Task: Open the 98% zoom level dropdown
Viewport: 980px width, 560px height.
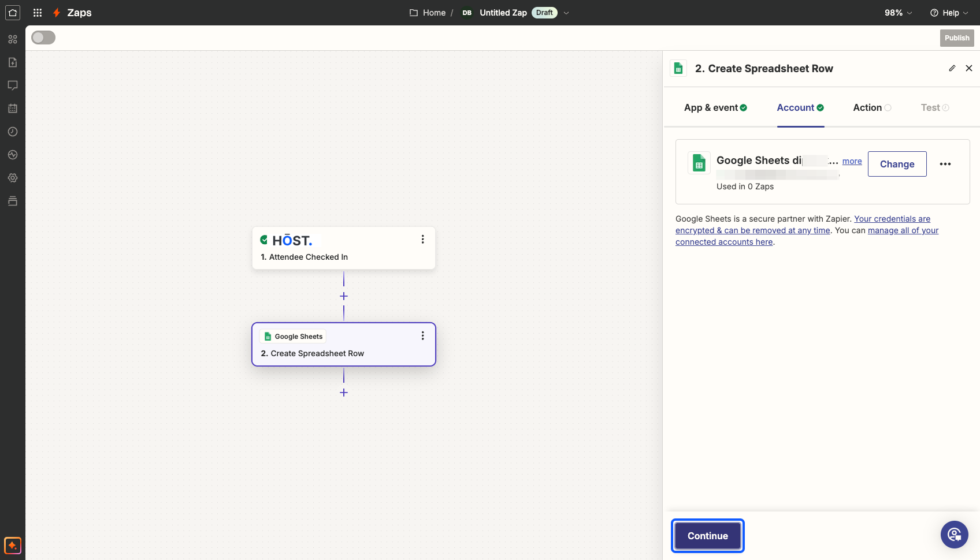Action: coord(899,13)
